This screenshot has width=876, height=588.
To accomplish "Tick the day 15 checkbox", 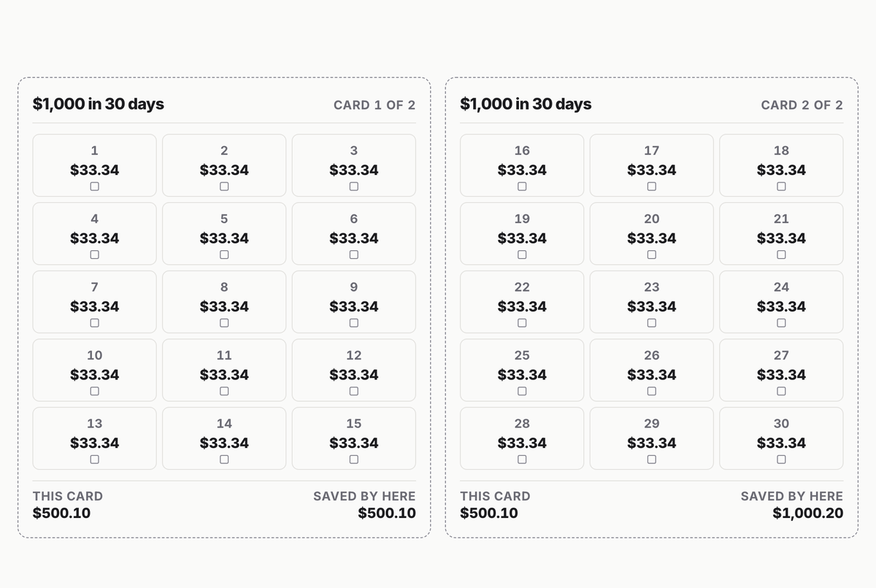I will tap(354, 459).
